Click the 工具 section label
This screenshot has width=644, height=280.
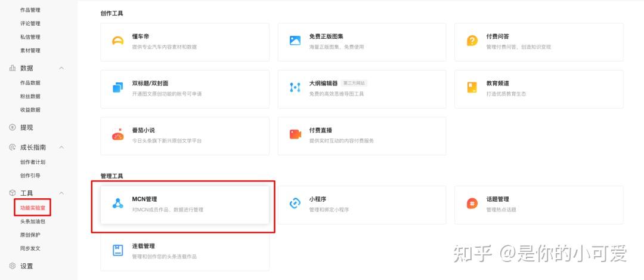pos(27,193)
